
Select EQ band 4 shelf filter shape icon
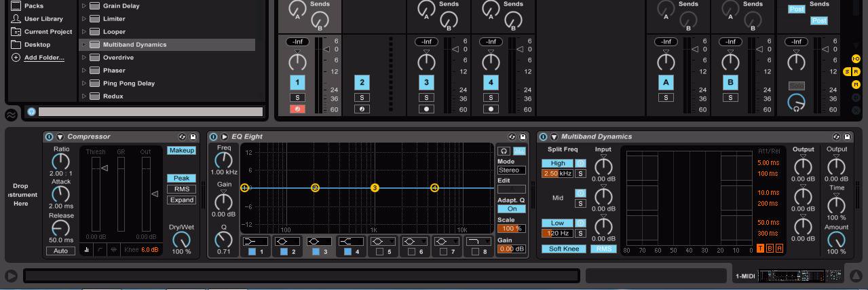[x=352, y=241]
